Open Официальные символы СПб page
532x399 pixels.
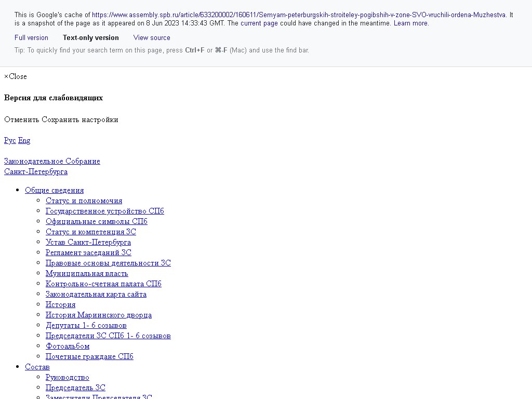(96, 221)
